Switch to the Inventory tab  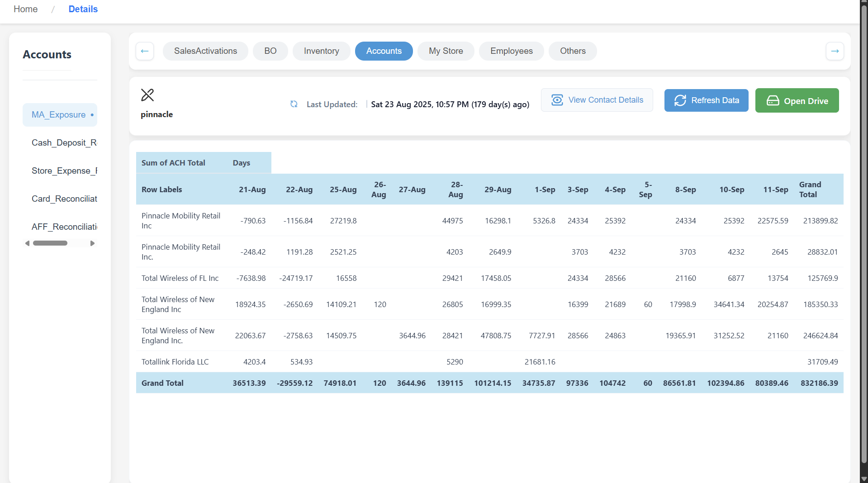tap(321, 51)
